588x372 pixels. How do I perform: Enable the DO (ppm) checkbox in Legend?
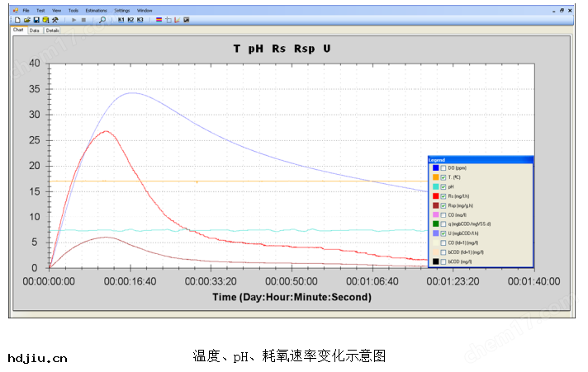coord(443,168)
